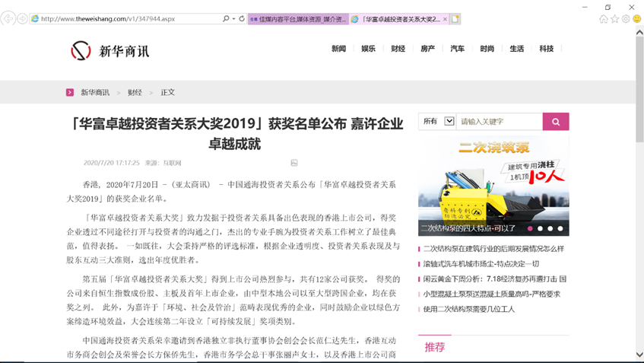Viewport: 644px width, 363px height.
Task: Open link 小型混凝土泵泵送混凝土质量高吗-严格要求
Action: pos(492,294)
